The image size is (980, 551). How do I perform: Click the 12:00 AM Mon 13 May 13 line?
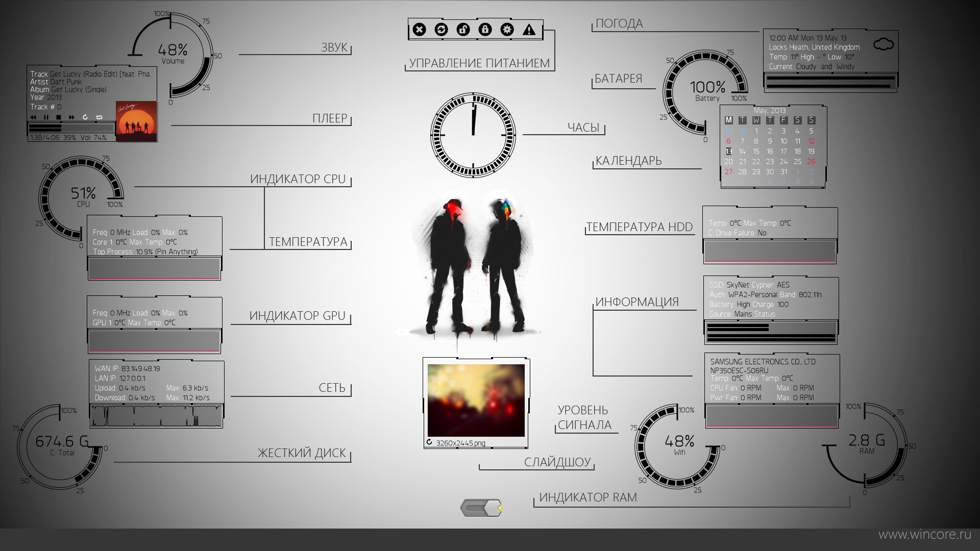pyautogui.click(x=807, y=38)
